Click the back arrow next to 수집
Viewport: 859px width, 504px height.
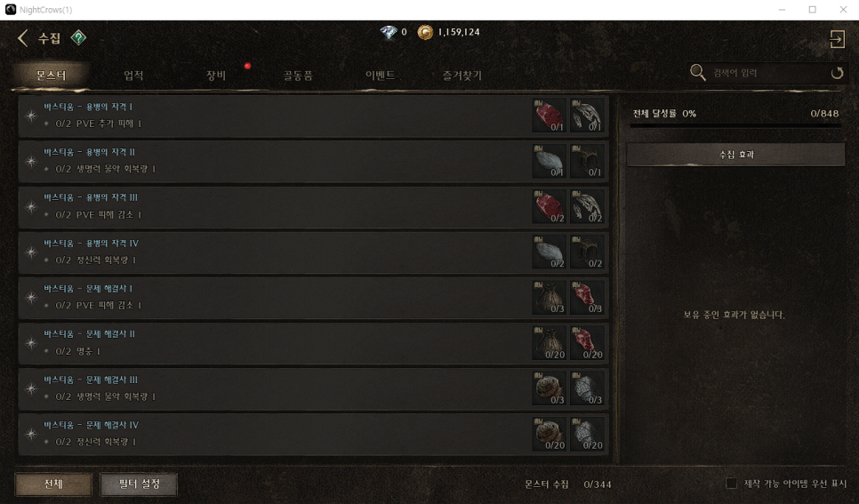tap(22, 38)
